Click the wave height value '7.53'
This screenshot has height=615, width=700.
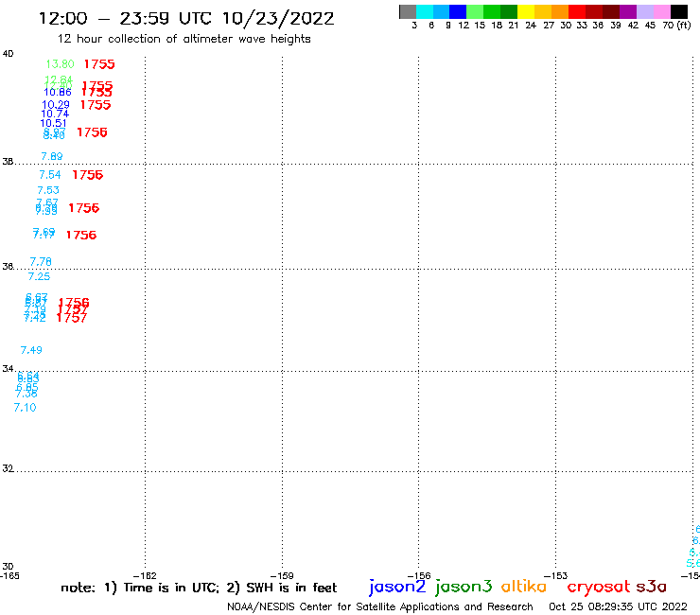click(48, 190)
